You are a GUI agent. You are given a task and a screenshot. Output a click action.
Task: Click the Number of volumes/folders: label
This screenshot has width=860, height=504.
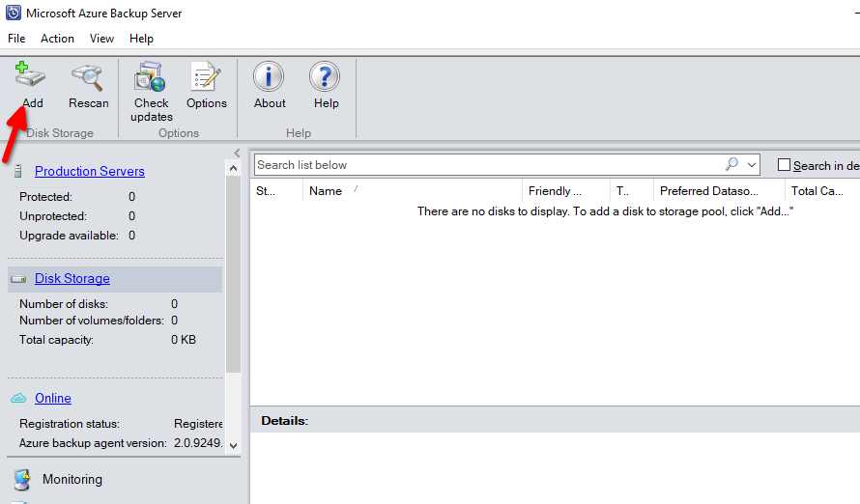click(92, 320)
